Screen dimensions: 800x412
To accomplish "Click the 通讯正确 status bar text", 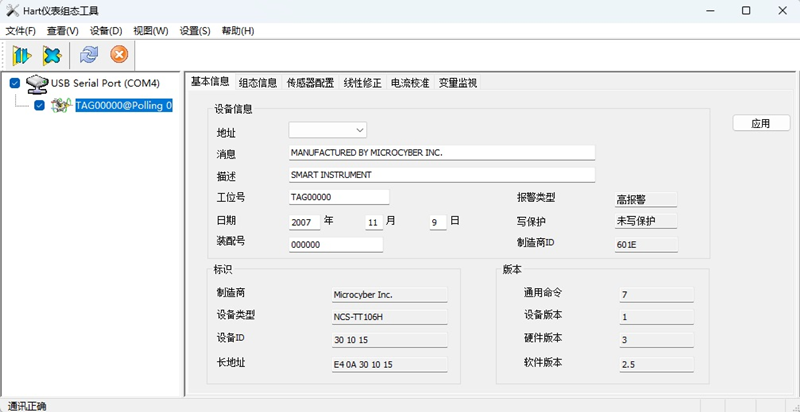I will [x=27, y=406].
